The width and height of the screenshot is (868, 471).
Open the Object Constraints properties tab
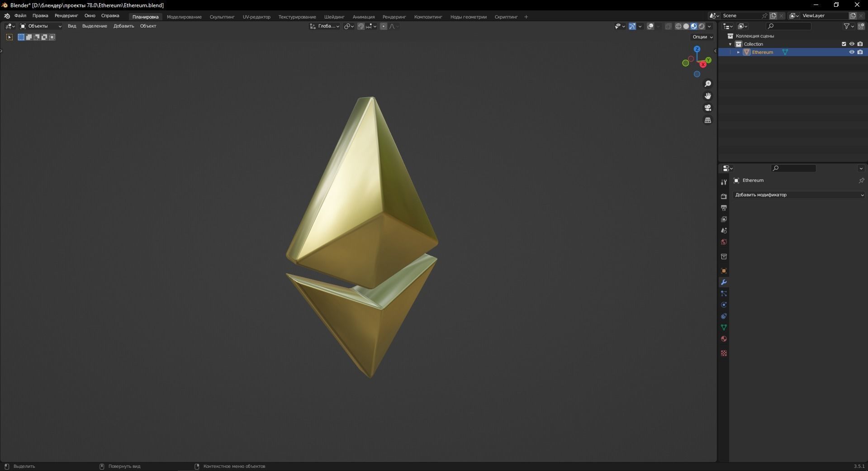tap(724, 316)
